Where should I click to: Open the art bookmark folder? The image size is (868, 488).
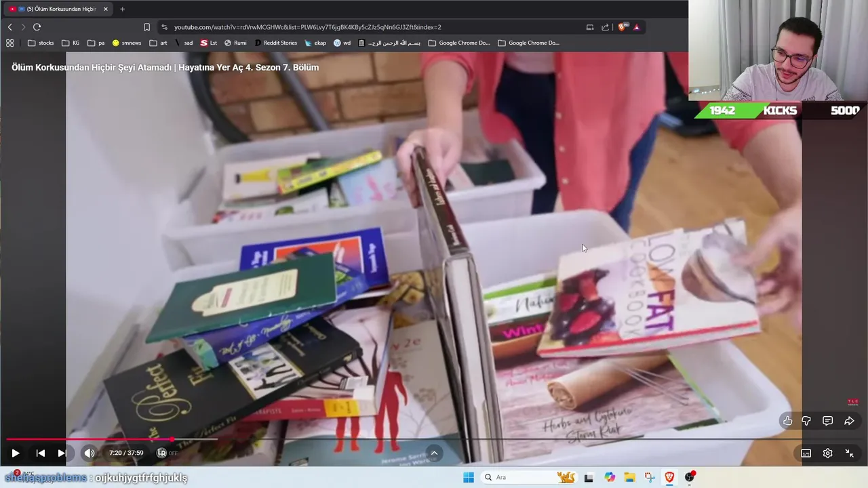pyautogui.click(x=158, y=43)
